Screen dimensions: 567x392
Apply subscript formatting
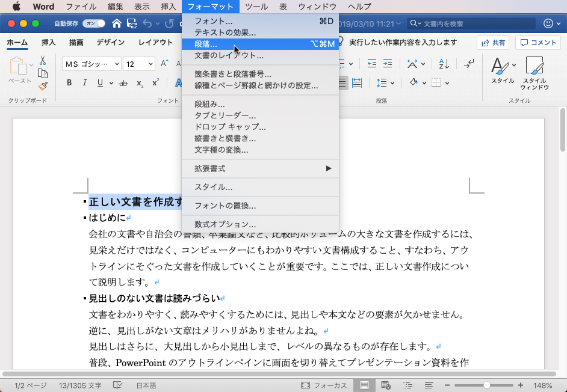pos(140,83)
